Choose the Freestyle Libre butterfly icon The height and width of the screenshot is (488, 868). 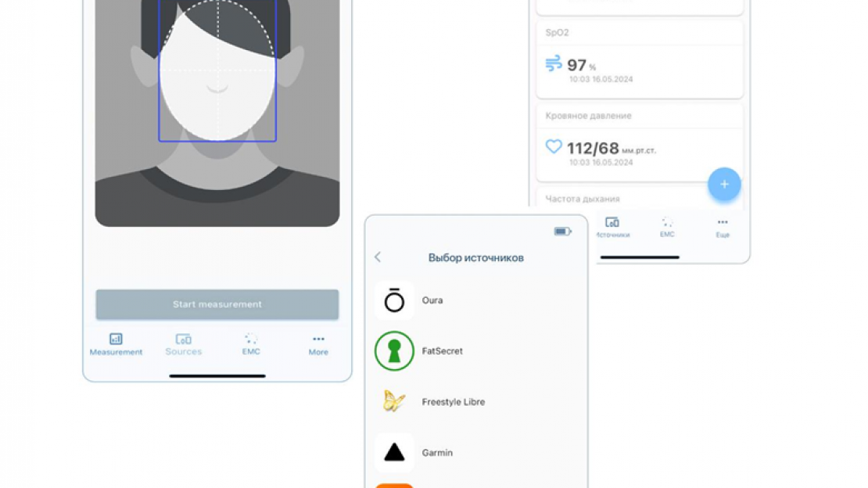click(x=394, y=402)
